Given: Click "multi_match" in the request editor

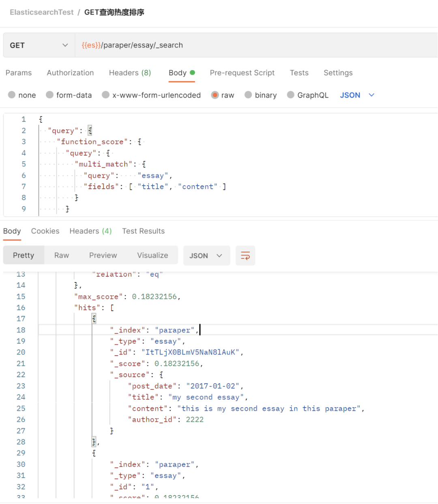Looking at the screenshot, I should [x=104, y=164].
